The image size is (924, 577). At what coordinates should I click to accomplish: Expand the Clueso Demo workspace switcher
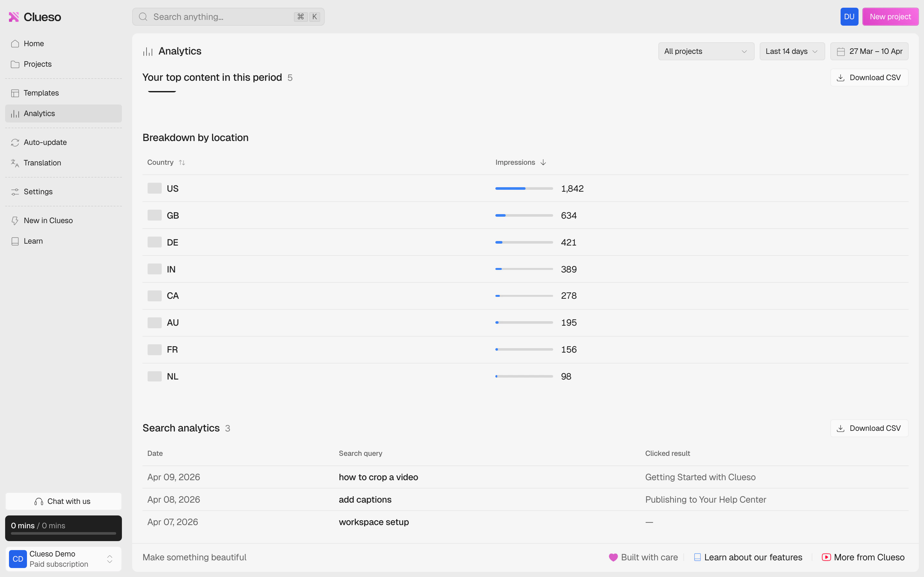click(110, 559)
